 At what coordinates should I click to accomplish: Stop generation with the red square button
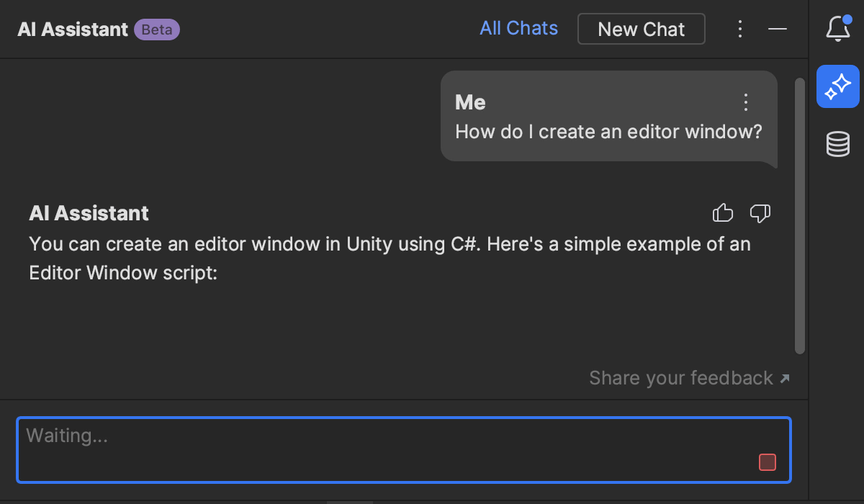pyautogui.click(x=768, y=462)
